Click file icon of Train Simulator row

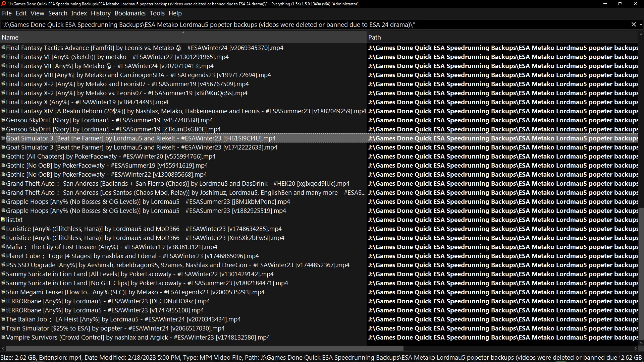(x=3, y=328)
